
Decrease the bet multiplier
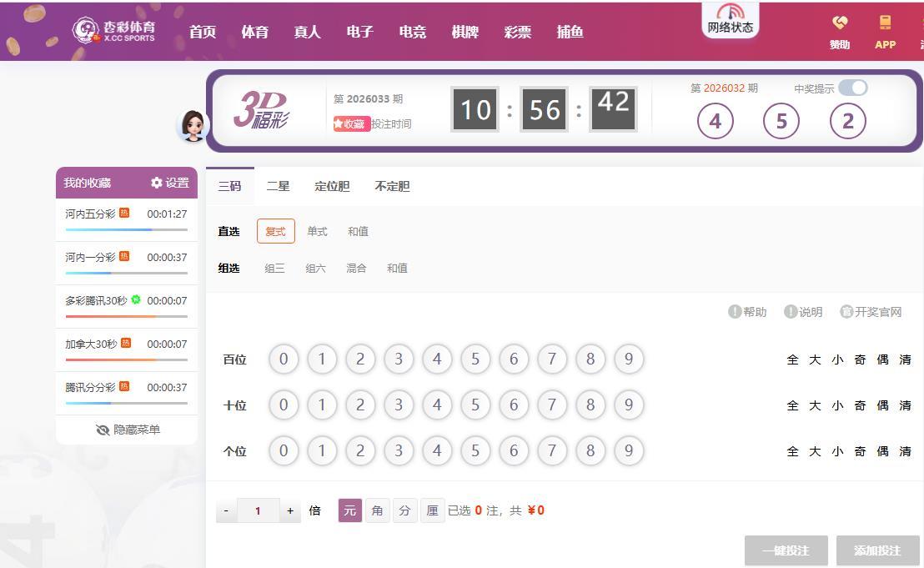(226, 510)
